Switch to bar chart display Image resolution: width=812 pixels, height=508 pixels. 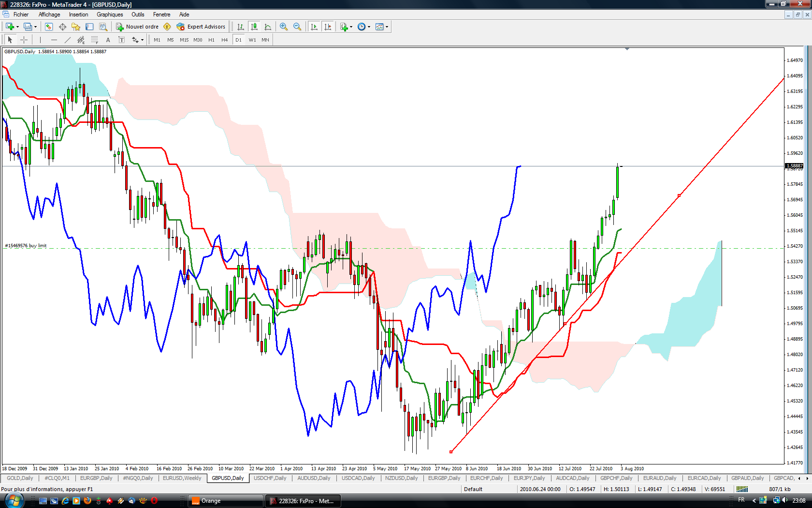pyautogui.click(x=240, y=27)
